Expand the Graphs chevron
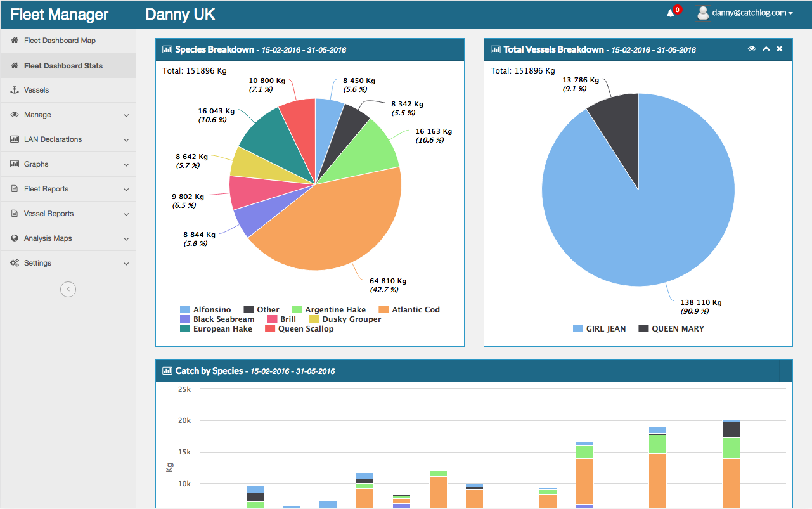The height and width of the screenshot is (509, 812). (x=126, y=165)
